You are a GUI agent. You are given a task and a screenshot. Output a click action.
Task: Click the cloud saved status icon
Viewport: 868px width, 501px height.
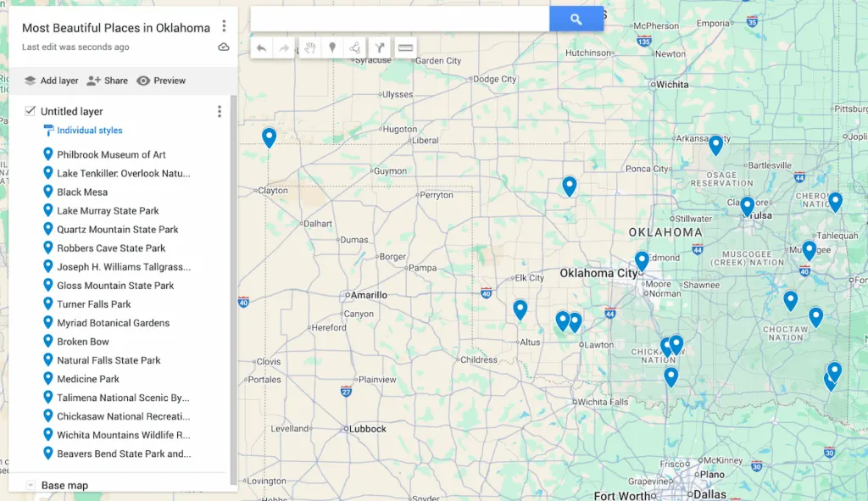[224, 47]
